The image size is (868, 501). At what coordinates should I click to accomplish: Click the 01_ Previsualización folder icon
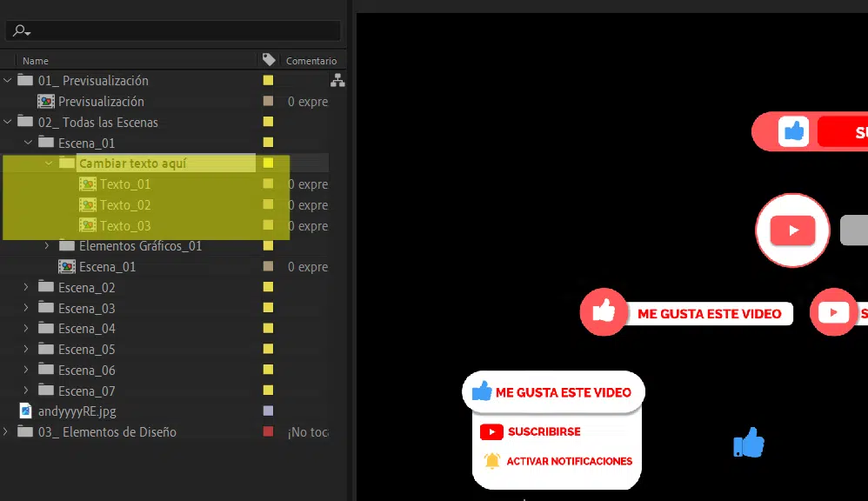coord(25,80)
